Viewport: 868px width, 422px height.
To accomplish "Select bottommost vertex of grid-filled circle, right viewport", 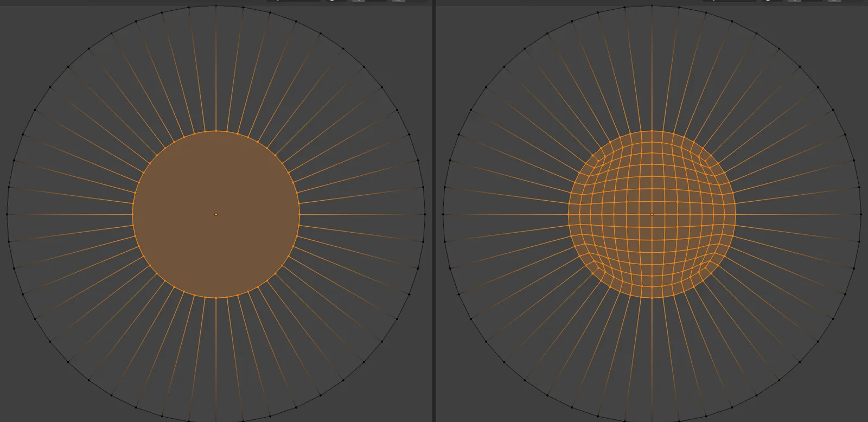I will [652, 298].
